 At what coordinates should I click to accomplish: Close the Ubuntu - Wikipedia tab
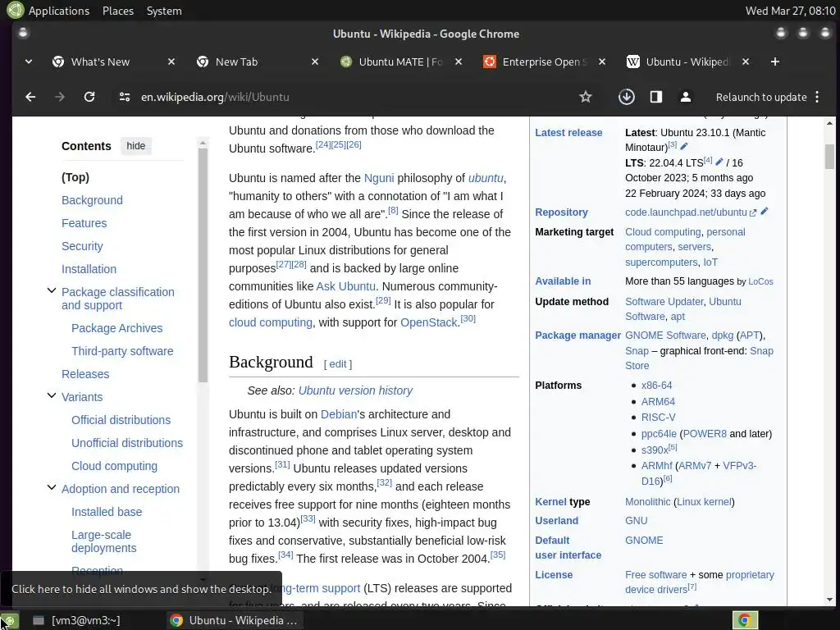point(746,62)
